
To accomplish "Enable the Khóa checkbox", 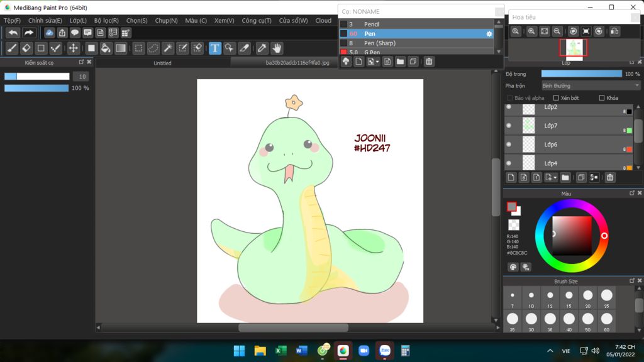I will 602,98.
